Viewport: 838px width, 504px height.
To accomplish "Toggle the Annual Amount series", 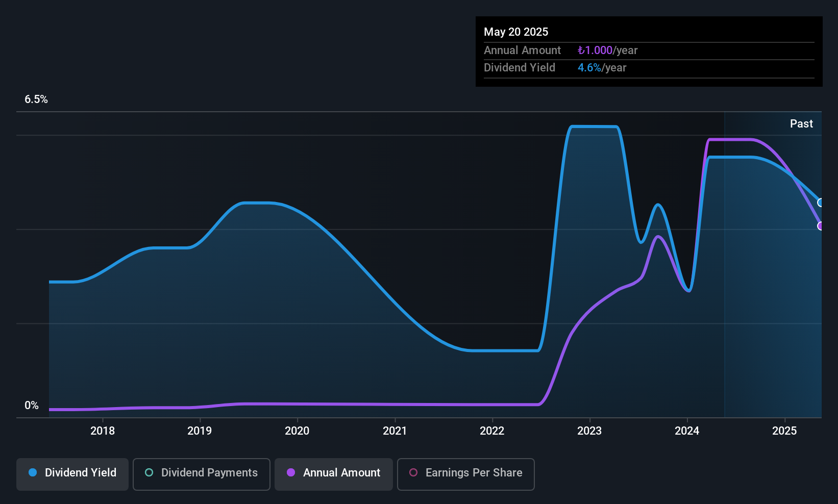I will point(334,474).
